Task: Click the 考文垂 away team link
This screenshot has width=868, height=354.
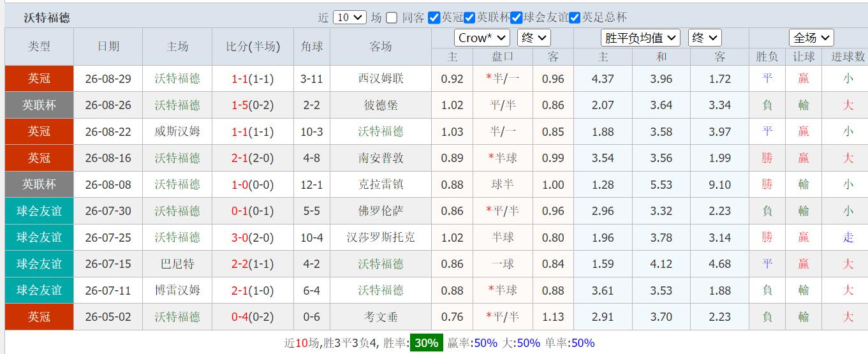Action: click(x=381, y=317)
